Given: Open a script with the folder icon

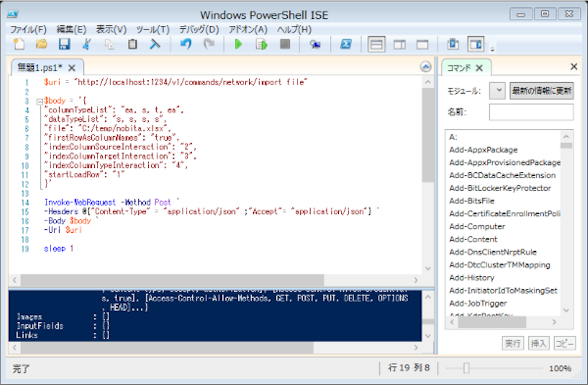Looking at the screenshot, I should [41, 44].
